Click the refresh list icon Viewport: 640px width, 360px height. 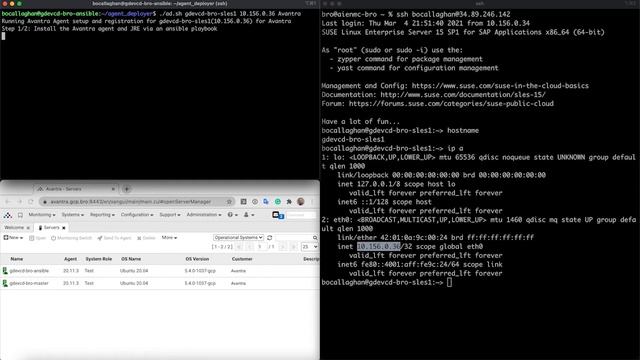point(269,238)
